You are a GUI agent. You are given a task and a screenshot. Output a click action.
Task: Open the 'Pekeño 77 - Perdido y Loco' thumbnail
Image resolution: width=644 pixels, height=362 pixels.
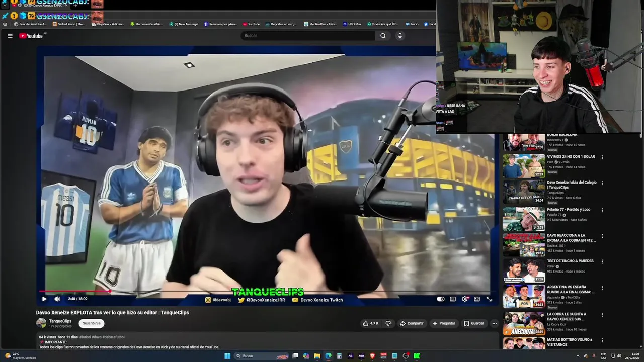[x=524, y=218]
